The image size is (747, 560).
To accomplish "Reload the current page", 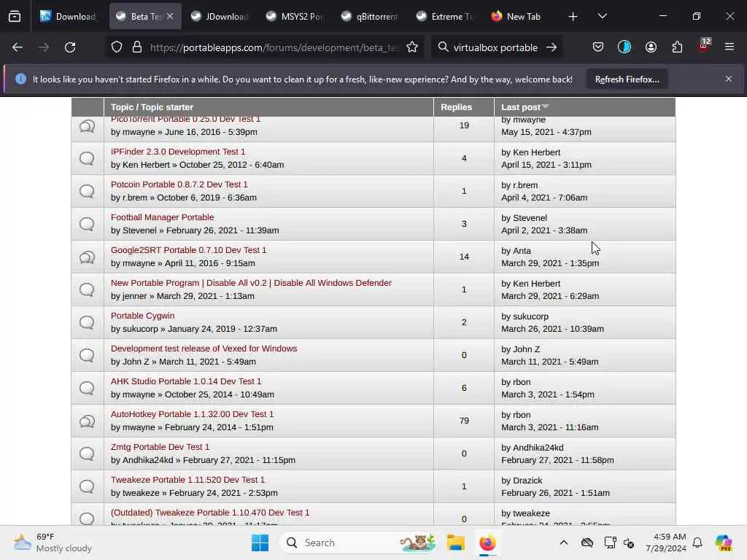I will [x=70, y=47].
